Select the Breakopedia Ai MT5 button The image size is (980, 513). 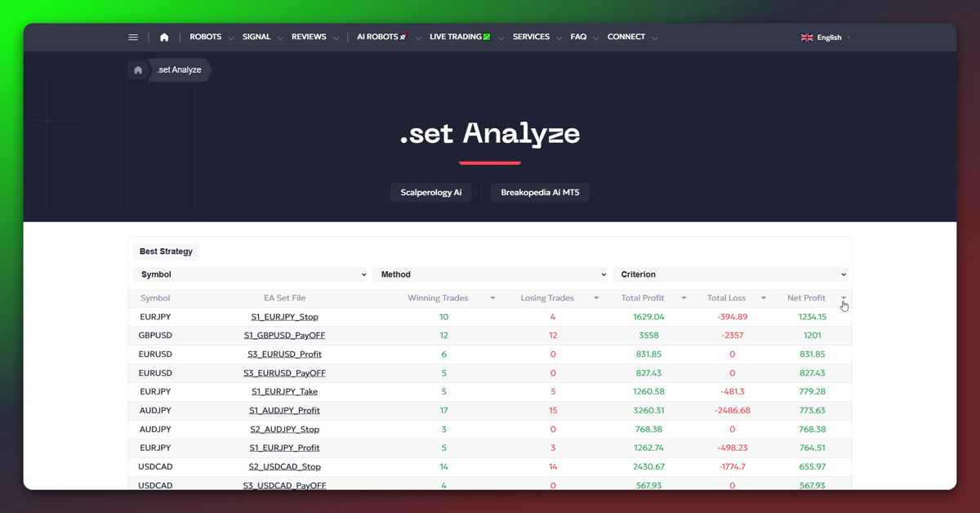[x=540, y=193]
